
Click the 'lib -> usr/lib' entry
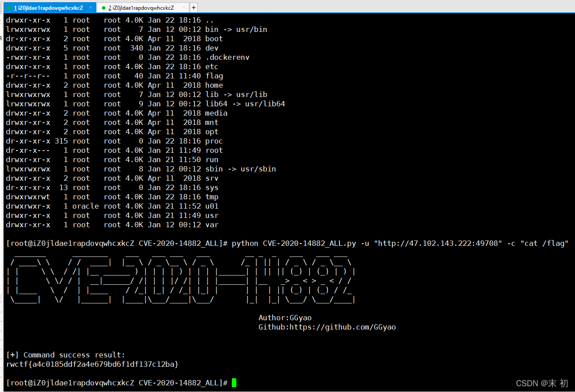[x=236, y=94]
